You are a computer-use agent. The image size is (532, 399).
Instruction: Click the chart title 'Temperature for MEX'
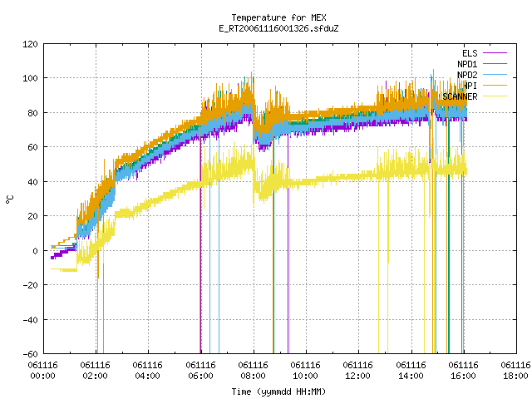[x=278, y=17]
